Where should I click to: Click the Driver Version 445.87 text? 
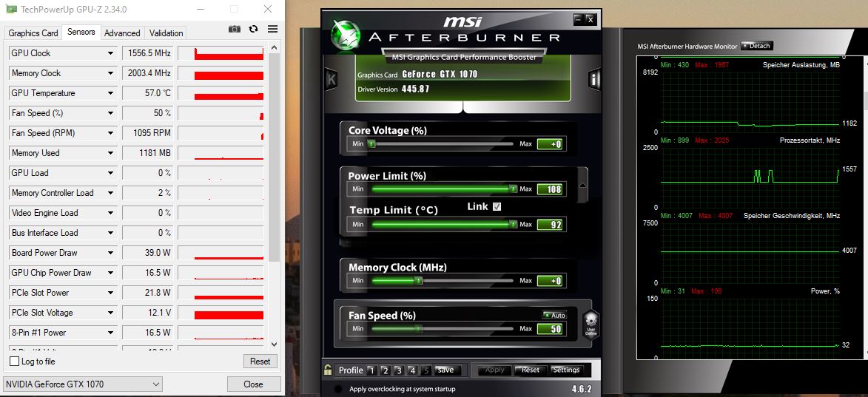click(x=394, y=89)
